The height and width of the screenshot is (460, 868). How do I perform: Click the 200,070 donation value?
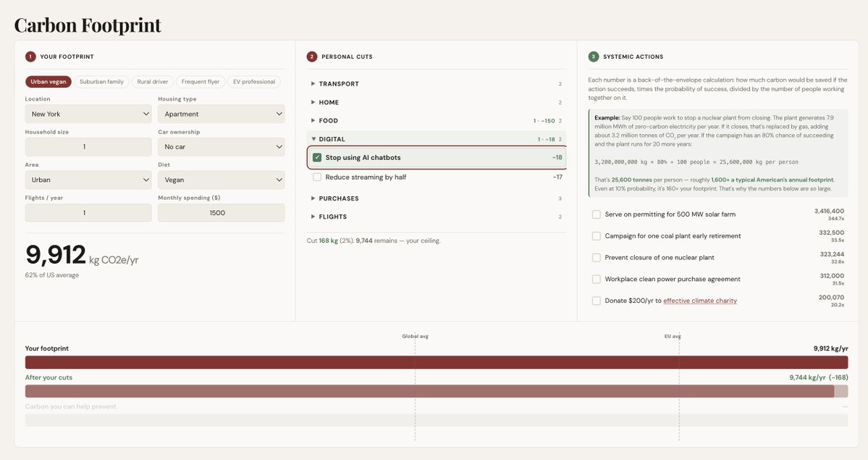[x=832, y=297]
